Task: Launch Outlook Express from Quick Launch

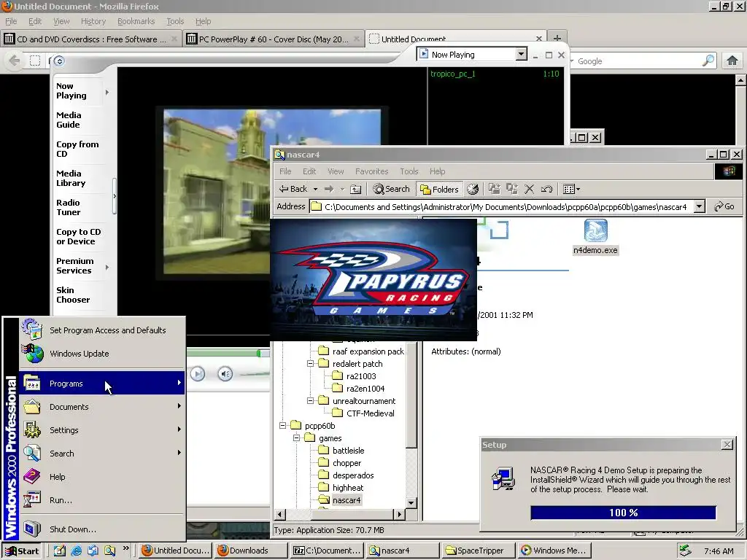Action: 93,551
